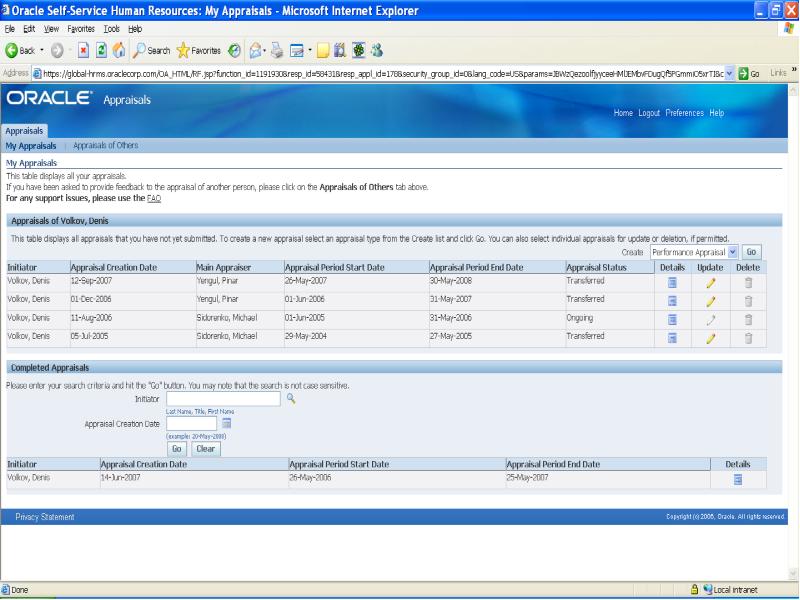800x600 pixels.
Task: Click the Initiator search magnifier icon
Action: (x=291, y=398)
